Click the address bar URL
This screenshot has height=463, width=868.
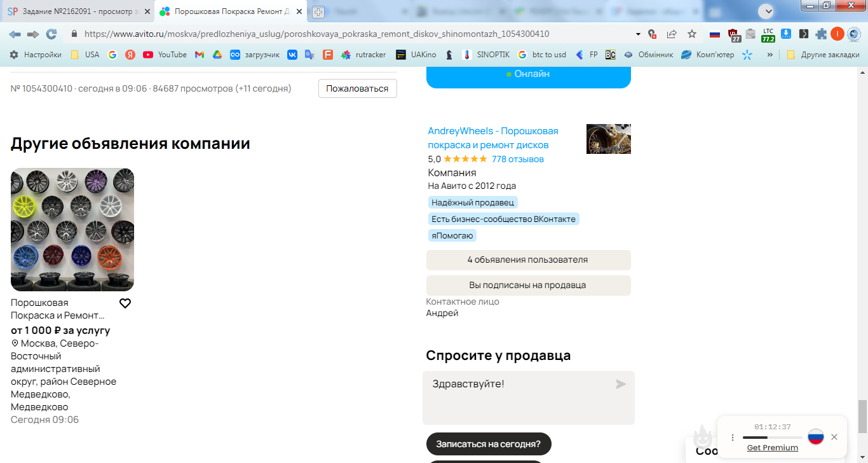click(316, 34)
